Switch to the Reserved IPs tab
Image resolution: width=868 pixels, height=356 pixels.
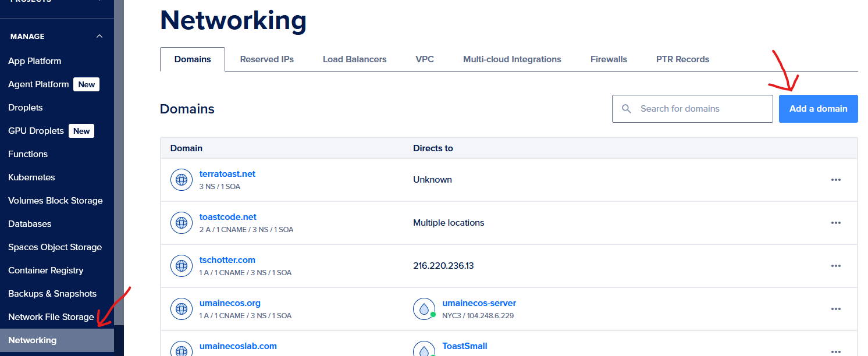coord(267,59)
